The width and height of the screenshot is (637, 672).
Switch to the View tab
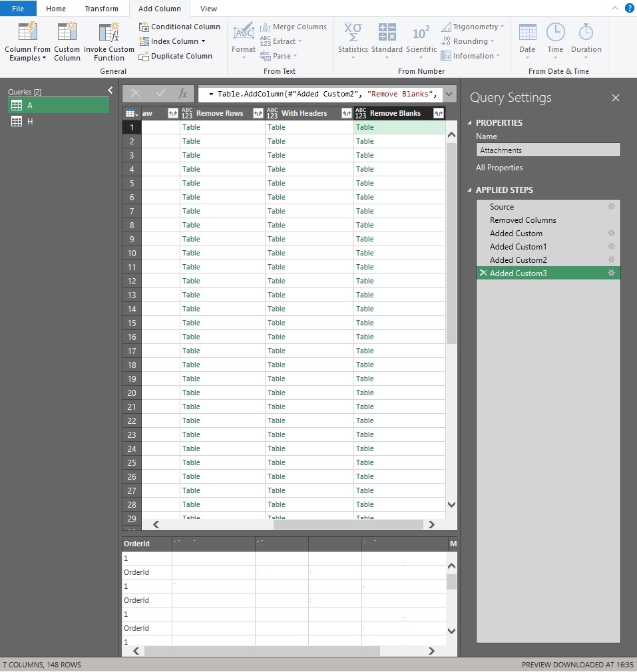[x=208, y=9]
